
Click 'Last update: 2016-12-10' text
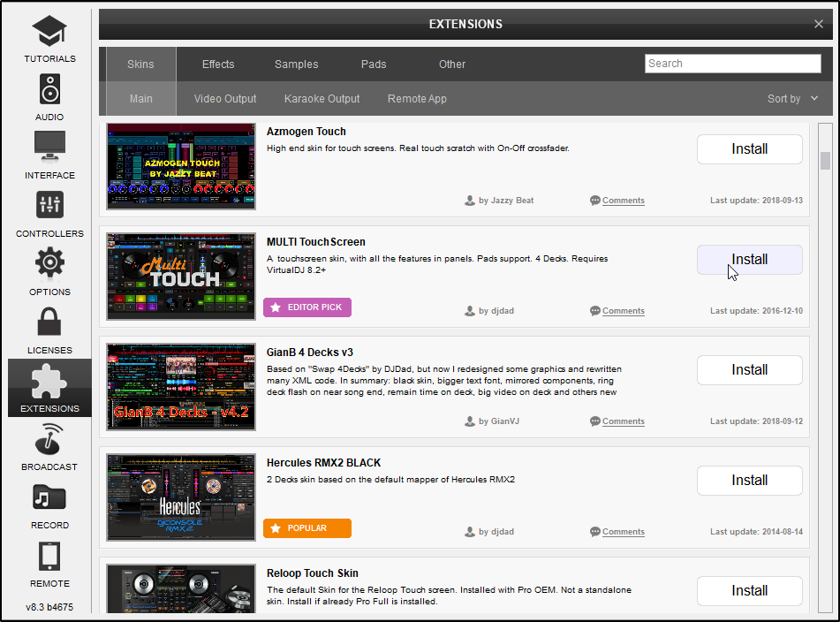pos(756,311)
